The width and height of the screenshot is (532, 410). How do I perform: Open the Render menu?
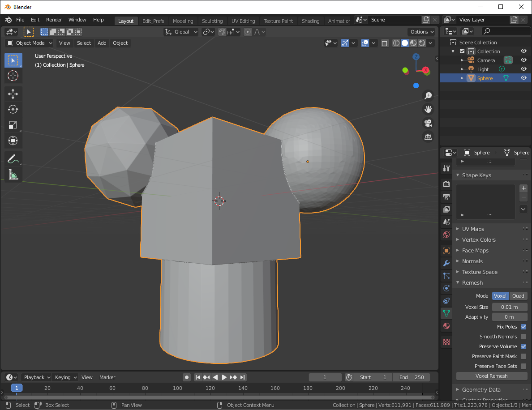54,20
